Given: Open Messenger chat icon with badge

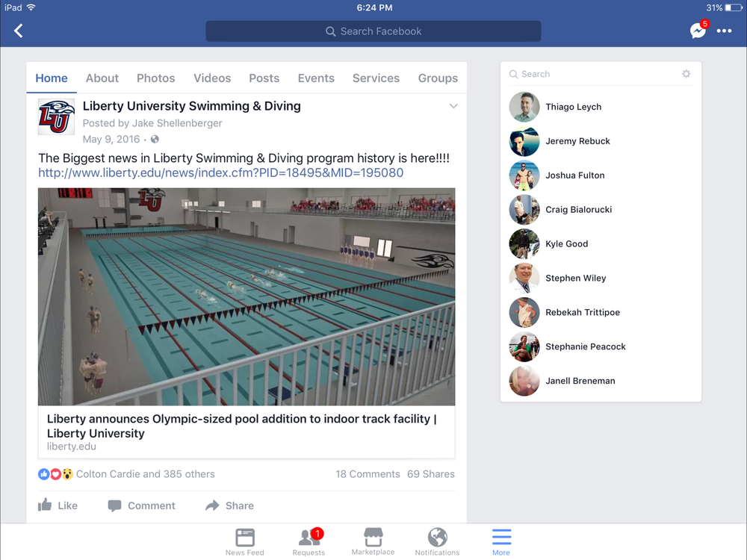Looking at the screenshot, I should click(x=699, y=30).
